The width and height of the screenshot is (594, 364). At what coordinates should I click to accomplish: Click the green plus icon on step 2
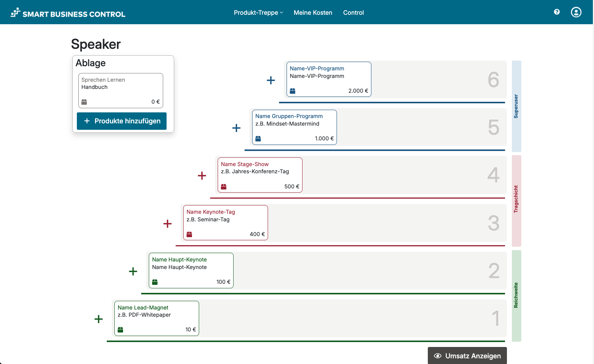(x=133, y=271)
